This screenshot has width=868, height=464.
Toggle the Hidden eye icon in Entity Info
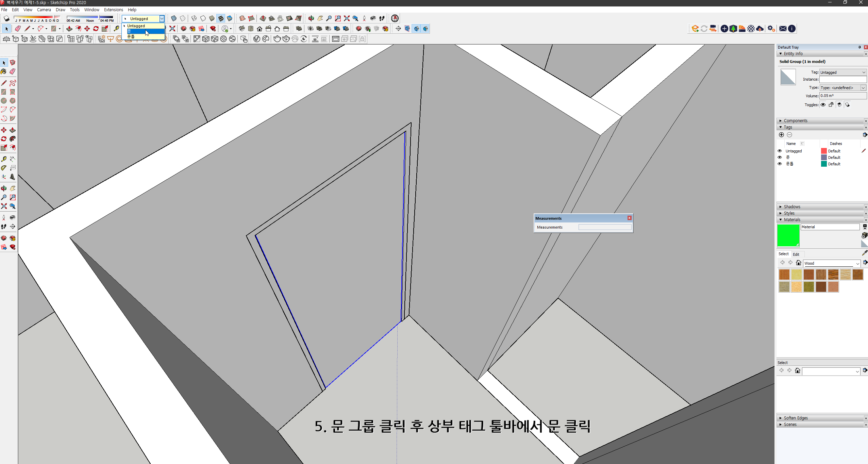click(823, 105)
